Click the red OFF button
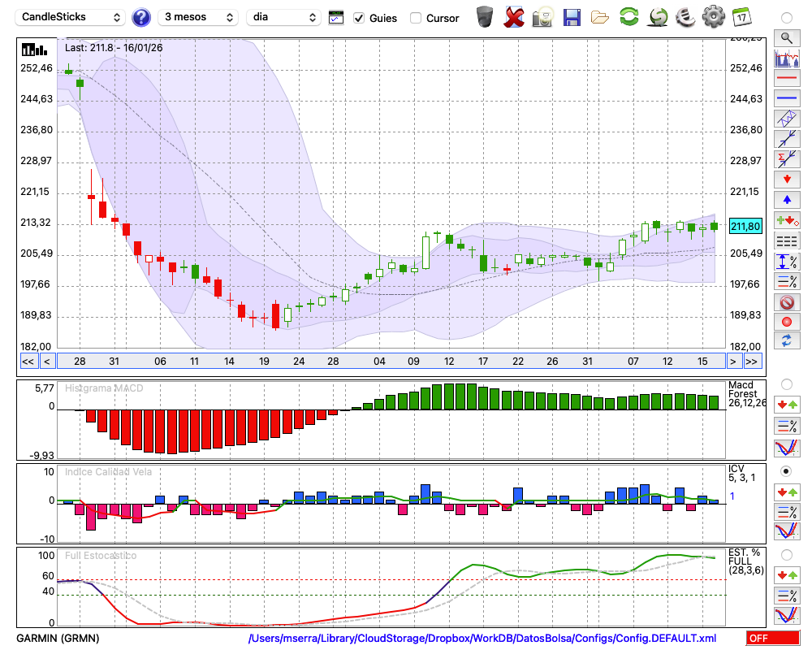The image size is (812, 650). (x=772, y=639)
